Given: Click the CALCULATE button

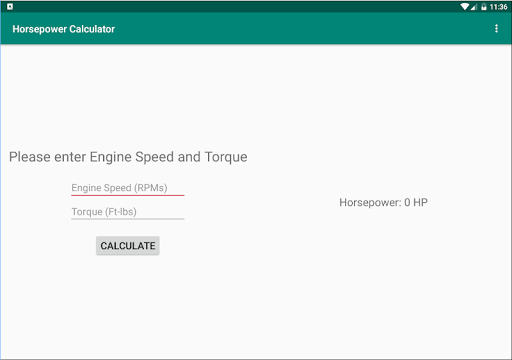Looking at the screenshot, I should (x=128, y=246).
